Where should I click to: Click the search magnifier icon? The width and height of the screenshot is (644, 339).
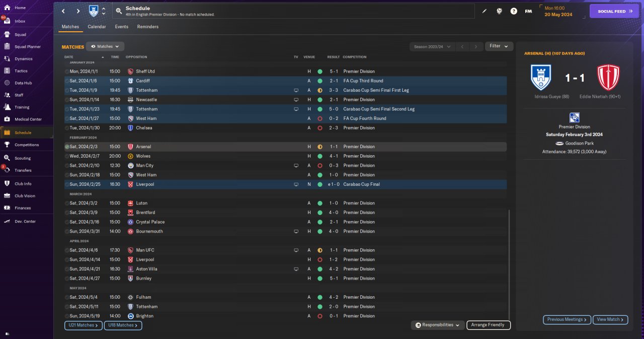118,11
